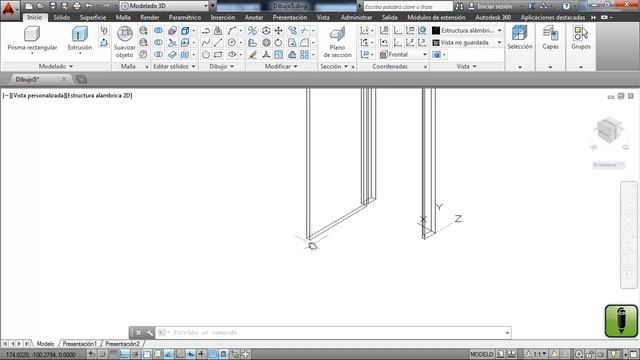Image resolution: width=640 pixels, height=360 pixels.
Task: Select the line tool in Dibujo panel
Action: 218,42
